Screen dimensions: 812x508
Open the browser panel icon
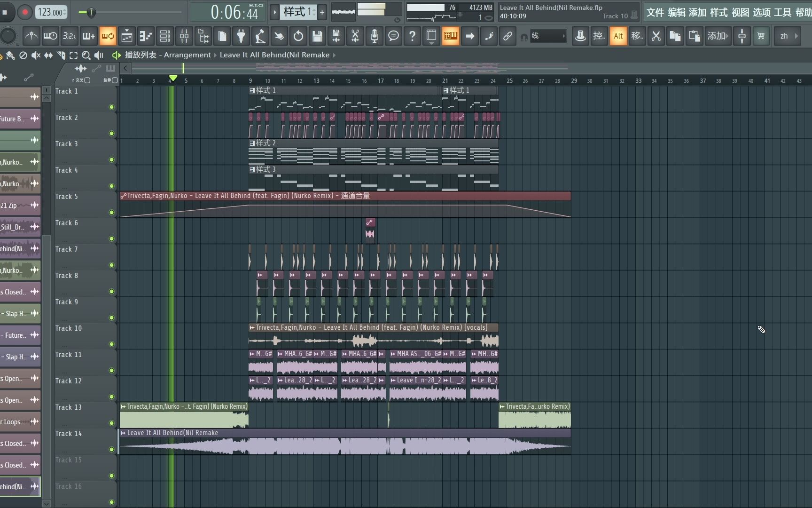click(x=203, y=36)
